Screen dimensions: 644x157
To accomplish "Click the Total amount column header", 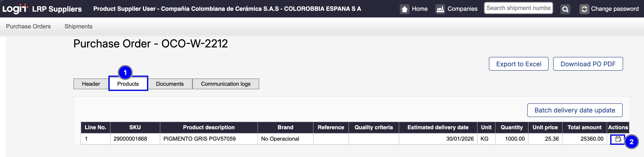I will point(584,128).
